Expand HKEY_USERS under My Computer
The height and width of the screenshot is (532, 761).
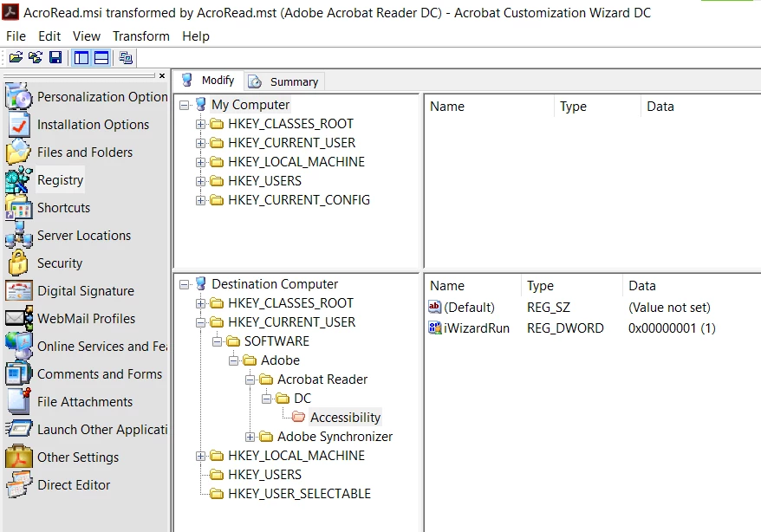(x=200, y=181)
